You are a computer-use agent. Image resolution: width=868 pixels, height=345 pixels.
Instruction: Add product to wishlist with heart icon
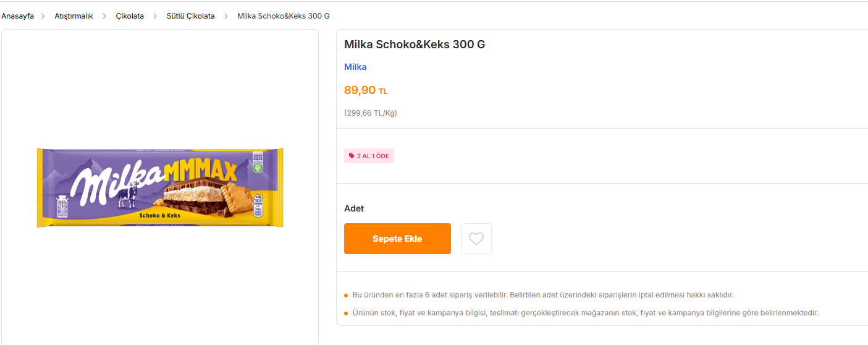(x=476, y=239)
